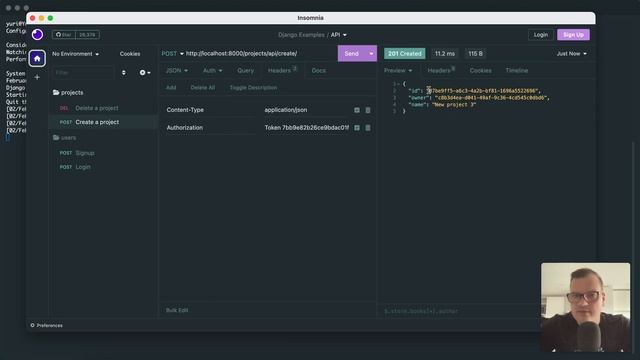Open the Just Now history dropdown
640x360 pixels.
coord(572,53)
